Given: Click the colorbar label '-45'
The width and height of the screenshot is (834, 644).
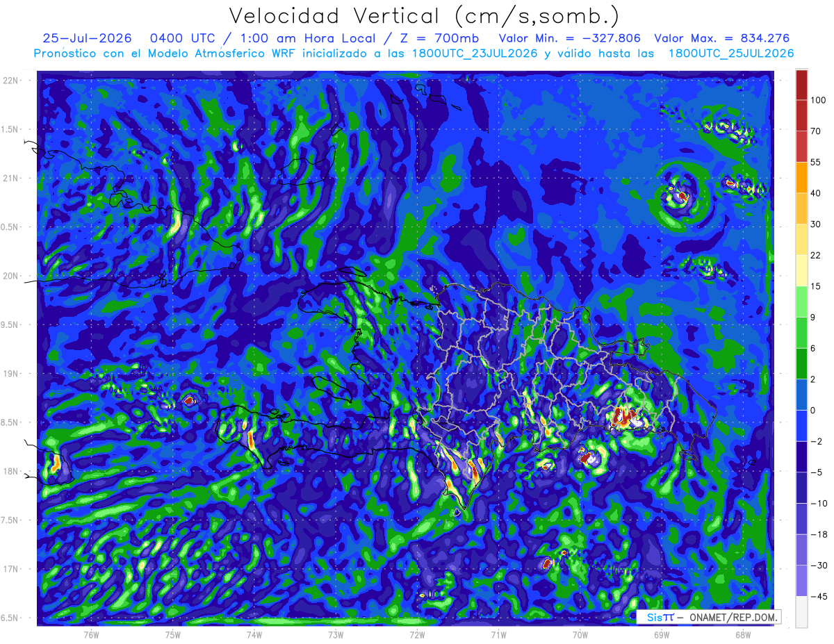Looking at the screenshot, I should [x=818, y=596].
